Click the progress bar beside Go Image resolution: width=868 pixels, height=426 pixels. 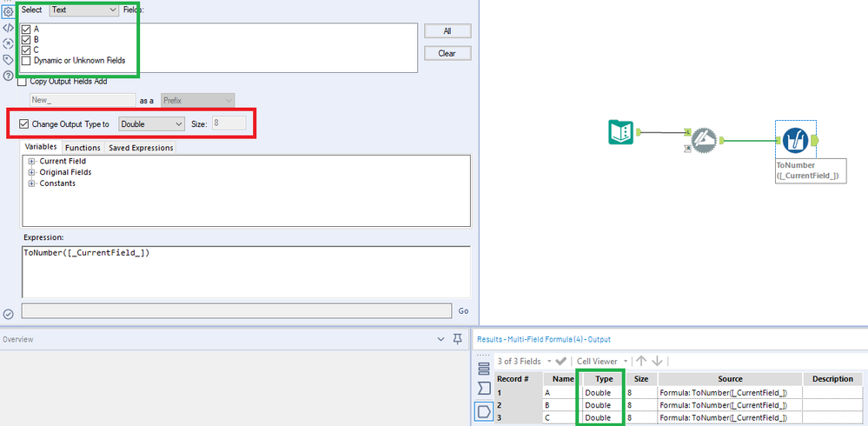coord(236,310)
